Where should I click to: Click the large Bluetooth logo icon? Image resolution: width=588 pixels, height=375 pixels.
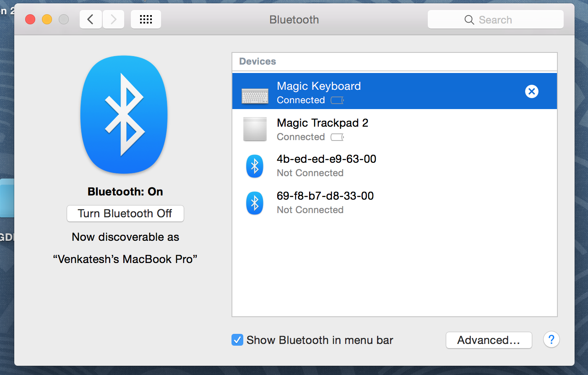(124, 115)
